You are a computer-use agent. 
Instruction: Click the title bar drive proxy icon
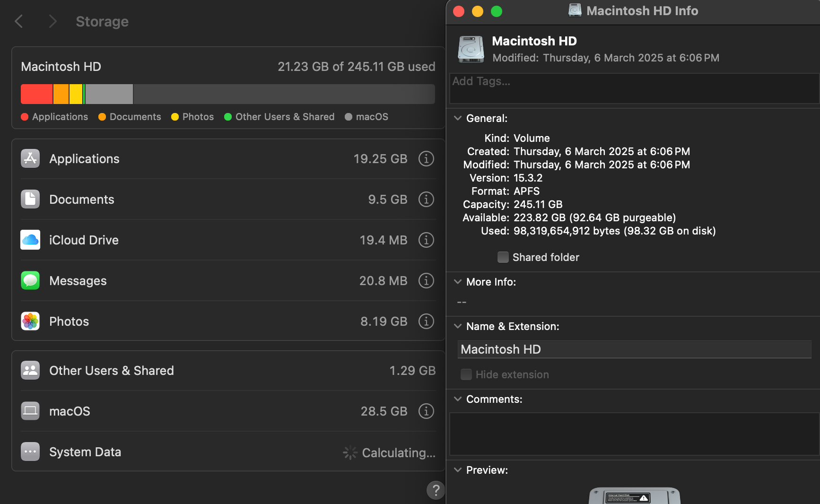(x=575, y=10)
